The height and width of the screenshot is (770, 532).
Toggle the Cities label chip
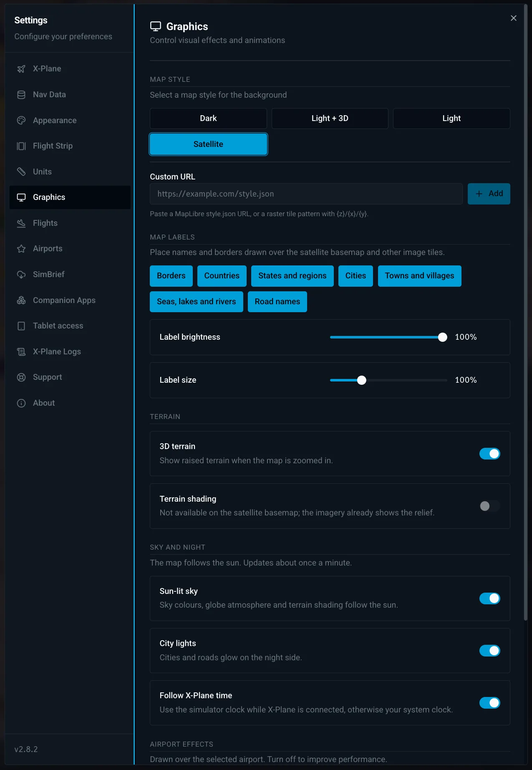point(356,276)
